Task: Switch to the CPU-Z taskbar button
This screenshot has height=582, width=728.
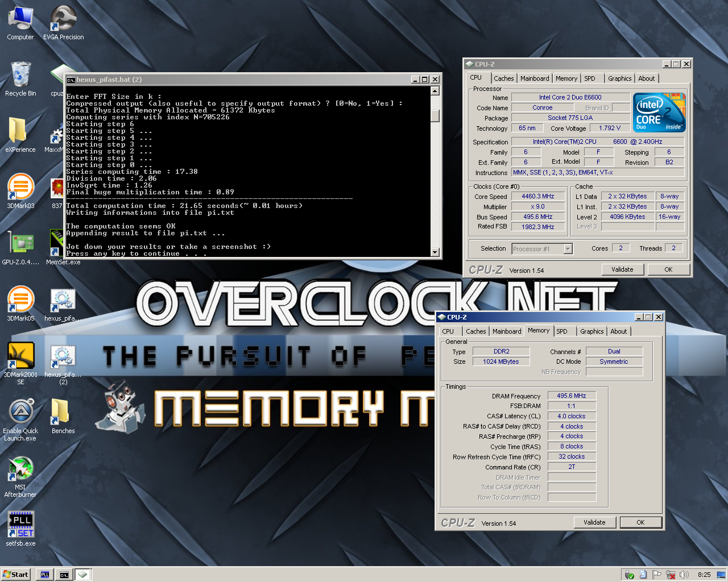Action: [83, 575]
